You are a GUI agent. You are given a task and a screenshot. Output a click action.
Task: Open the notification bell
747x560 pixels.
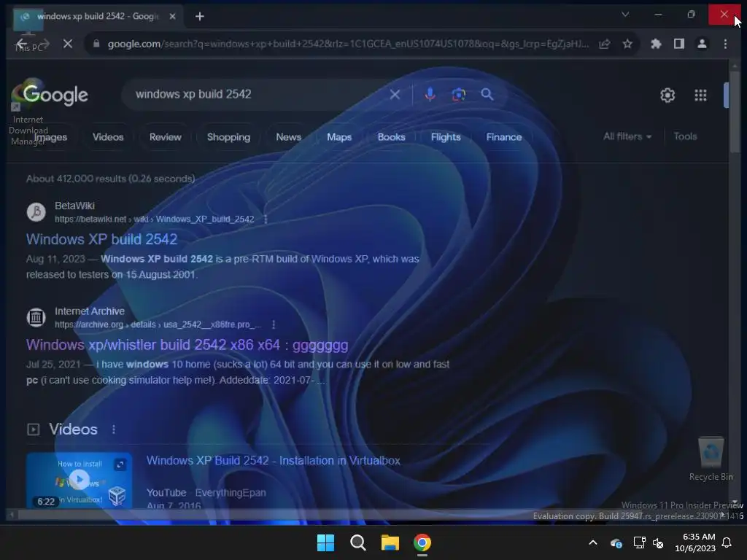point(727,542)
